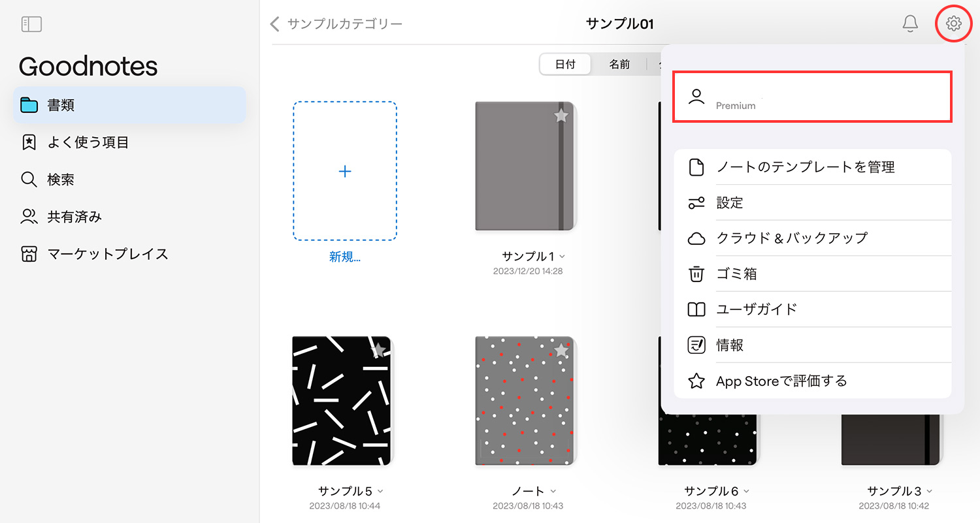Sort documents by 日付
980x523 pixels.
[x=565, y=65]
